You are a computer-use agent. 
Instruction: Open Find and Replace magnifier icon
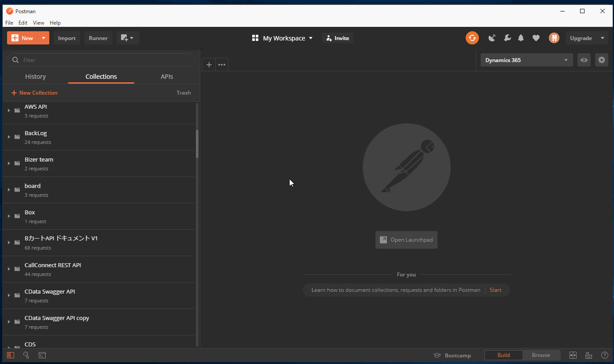26,355
